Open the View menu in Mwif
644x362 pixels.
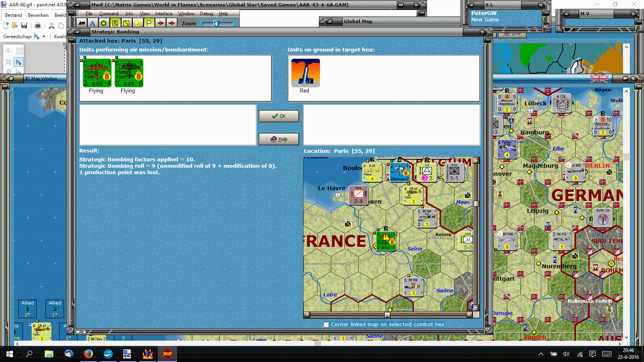point(144,14)
